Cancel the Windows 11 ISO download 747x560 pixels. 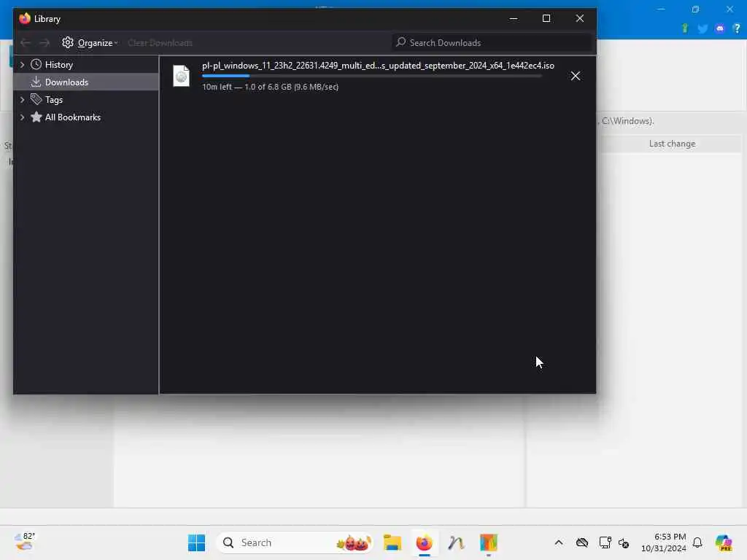575,76
